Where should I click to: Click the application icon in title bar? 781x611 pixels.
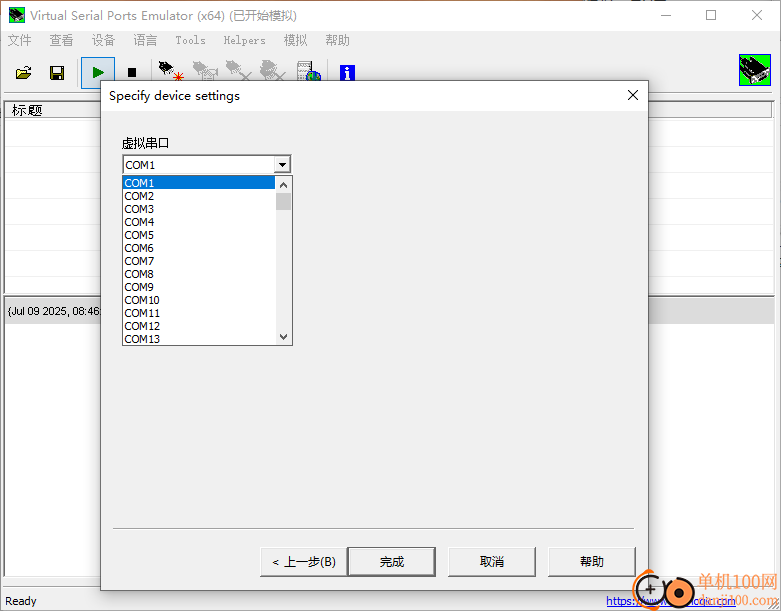pyautogui.click(x=16, y=15)
